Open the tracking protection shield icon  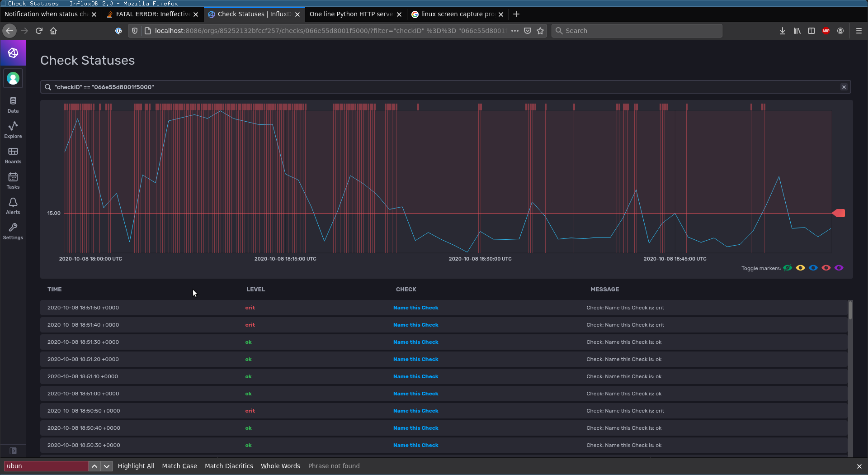point(134,31)
